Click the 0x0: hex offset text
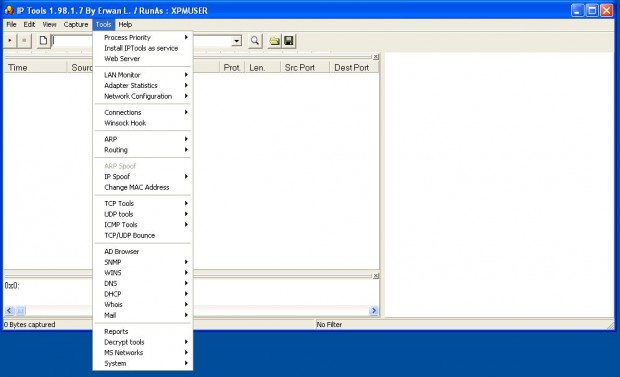The image size is (620, 377). coord(12,286)
